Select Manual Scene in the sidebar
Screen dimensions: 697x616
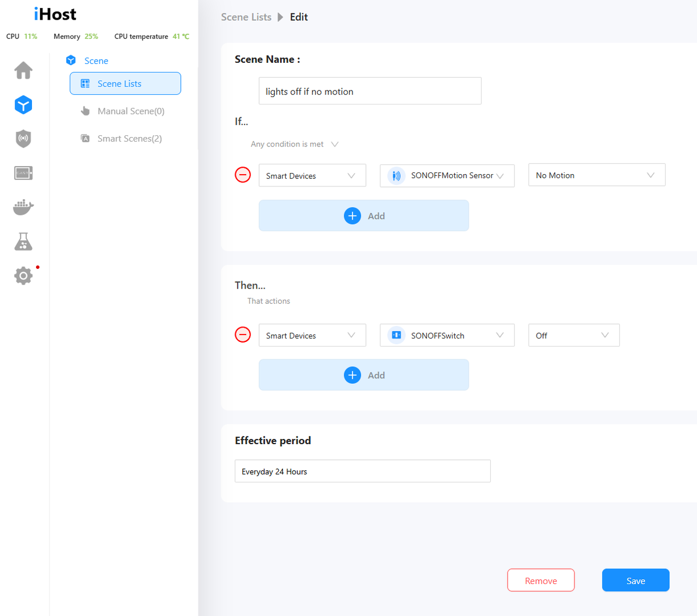pos(128,111)
